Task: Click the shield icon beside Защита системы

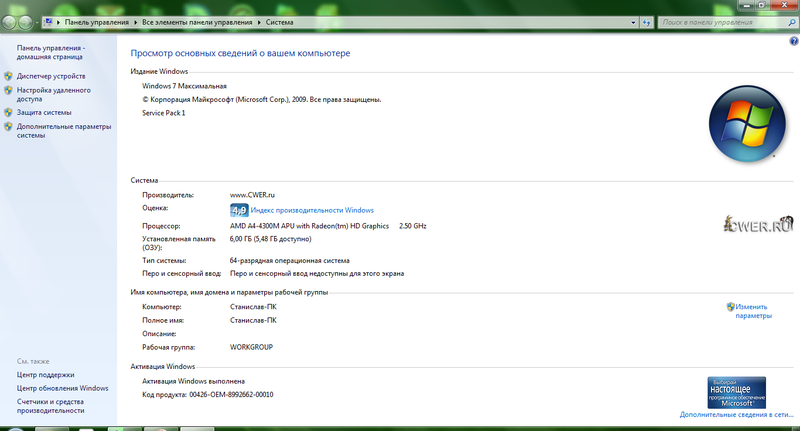Action: pyautogui.click(x=8, y=113)
